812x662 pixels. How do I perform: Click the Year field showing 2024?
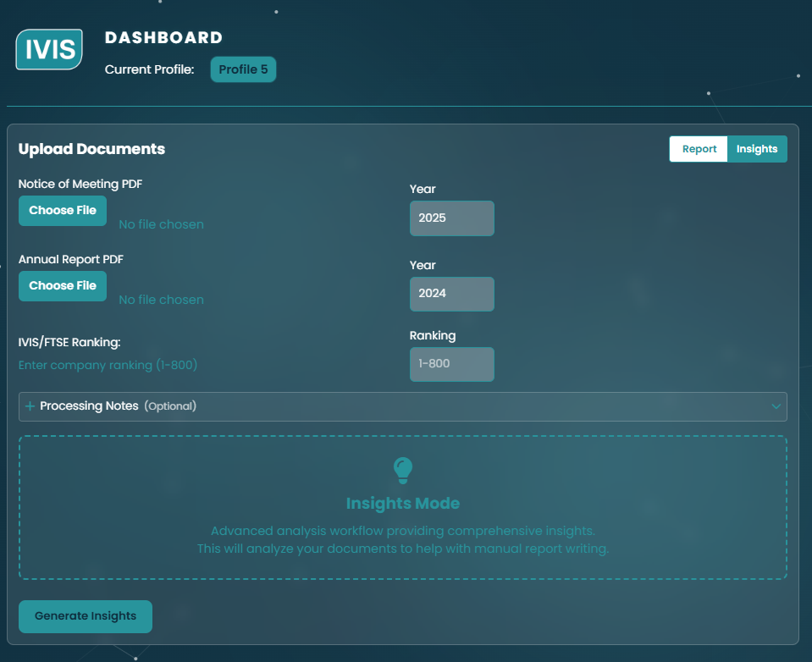pos(451,294)
